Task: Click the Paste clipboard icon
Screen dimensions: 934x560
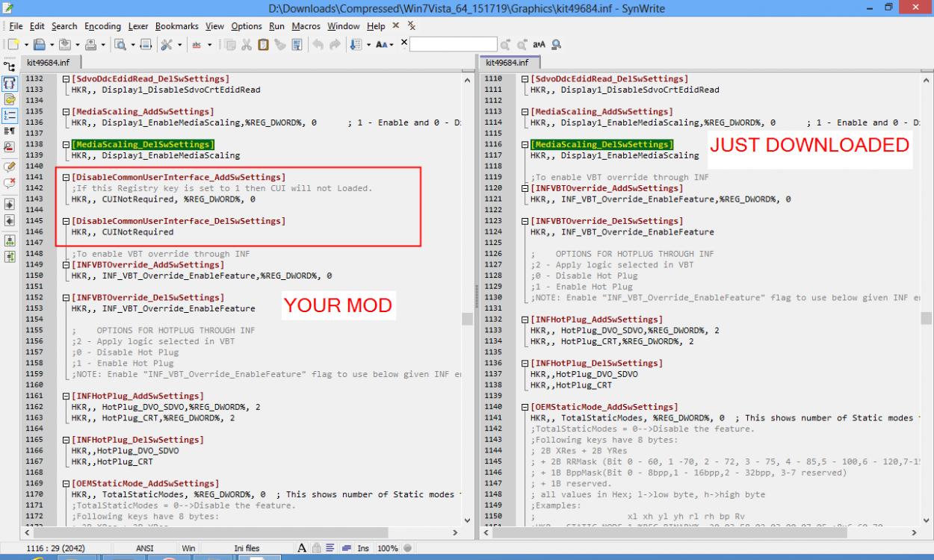Action: (263, 45)
